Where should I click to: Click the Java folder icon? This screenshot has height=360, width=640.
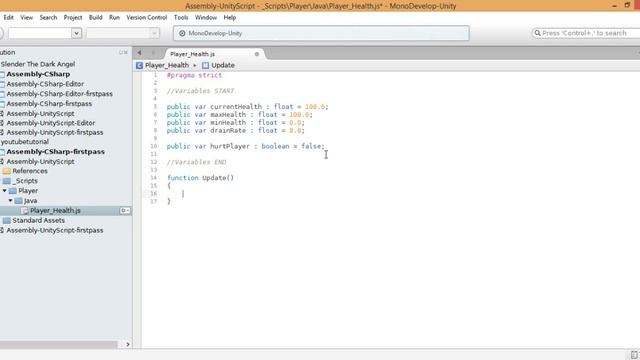(x=18, y=200)
